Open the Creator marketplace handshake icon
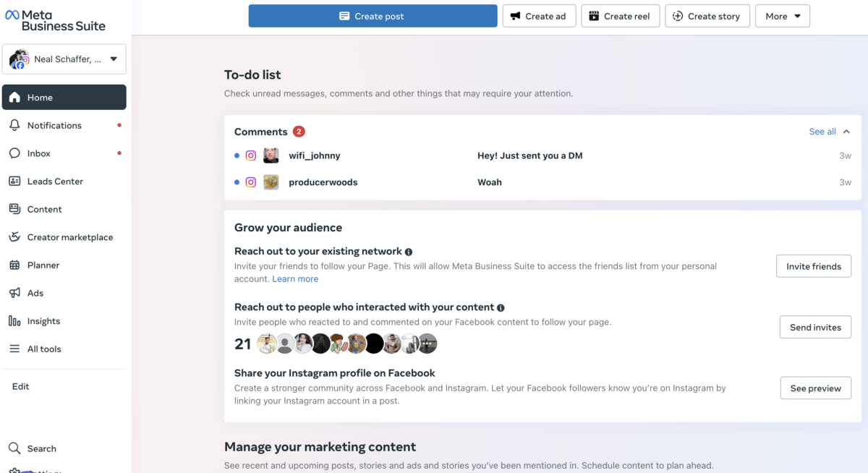 (14, 237)
